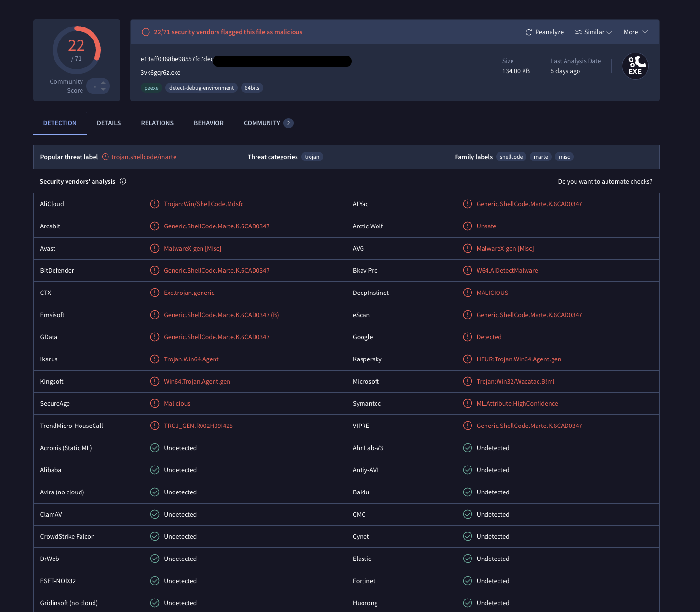Select the detect-debug-environment tag
The width and height of the screenshot is (700, 612).
point(202,88)
